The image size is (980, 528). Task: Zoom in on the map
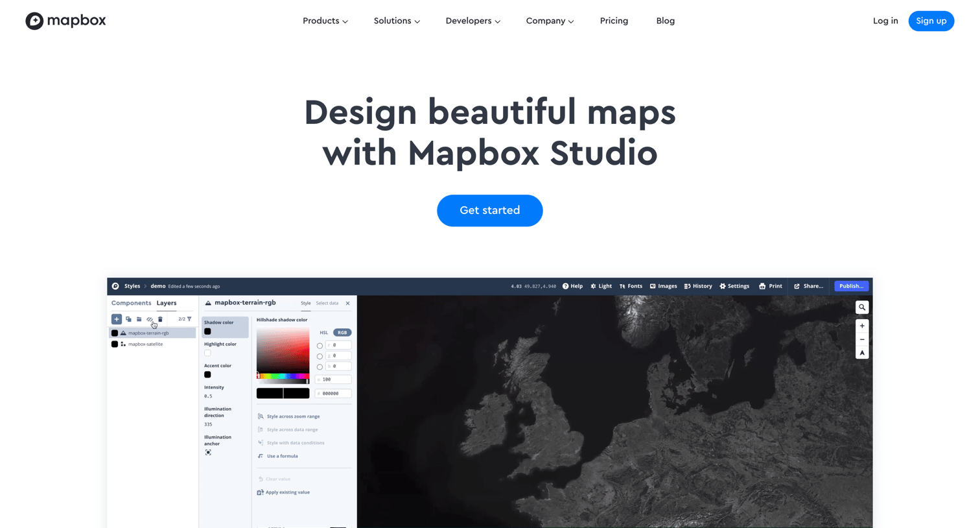pyautogui.click(x=862, y=326)
